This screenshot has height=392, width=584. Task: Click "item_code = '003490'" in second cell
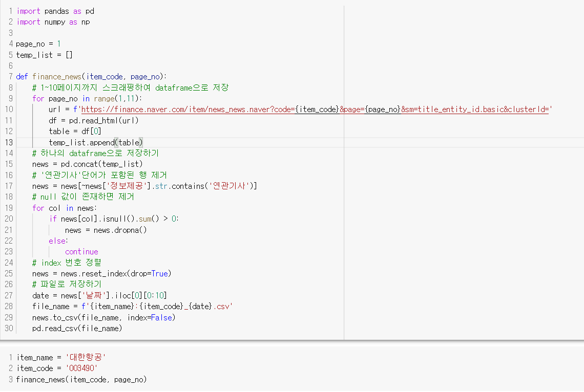pyautogui.click(x=57, y=368)
